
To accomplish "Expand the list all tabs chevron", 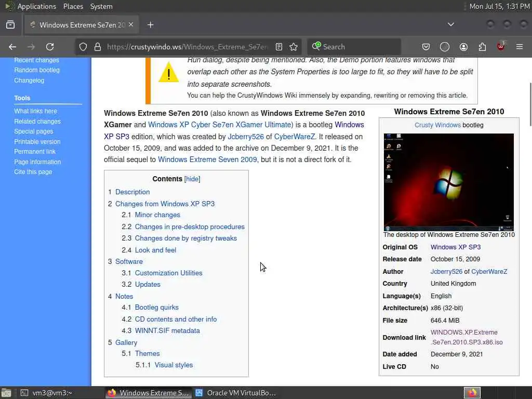I will coord(450,24).
